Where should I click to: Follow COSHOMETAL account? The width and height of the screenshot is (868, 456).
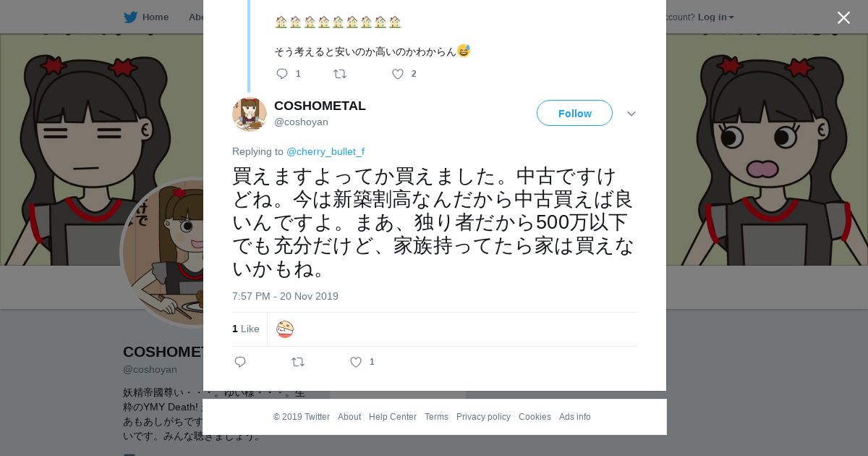(574, 113)
